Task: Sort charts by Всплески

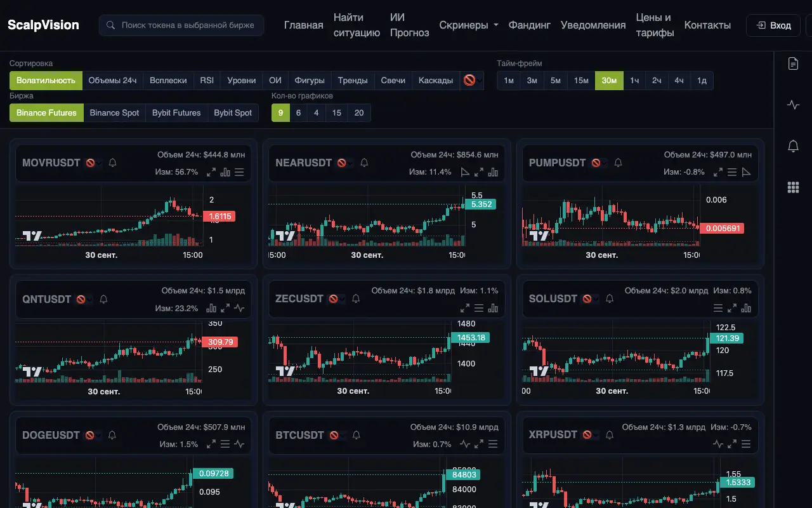Action: pos(168,81)
